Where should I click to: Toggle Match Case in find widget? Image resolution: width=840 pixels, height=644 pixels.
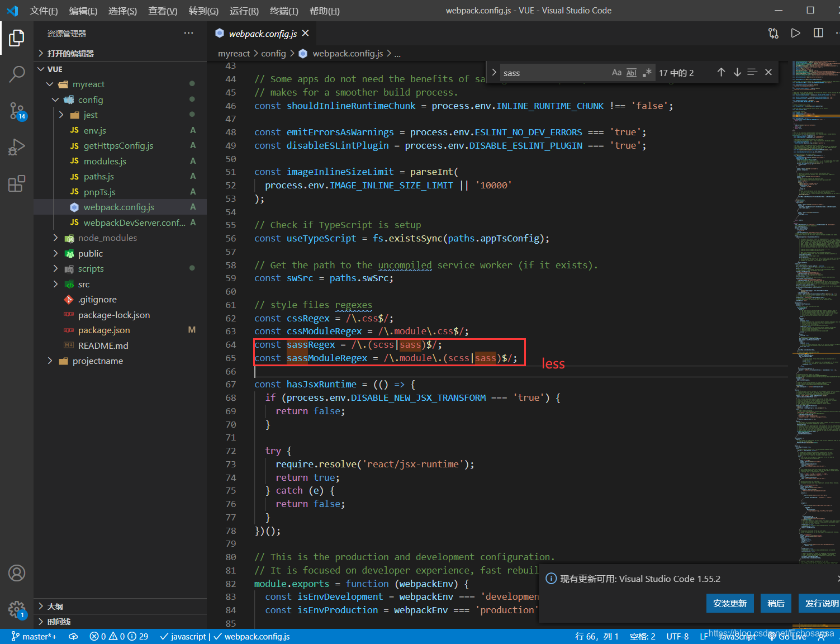(616, 73)
